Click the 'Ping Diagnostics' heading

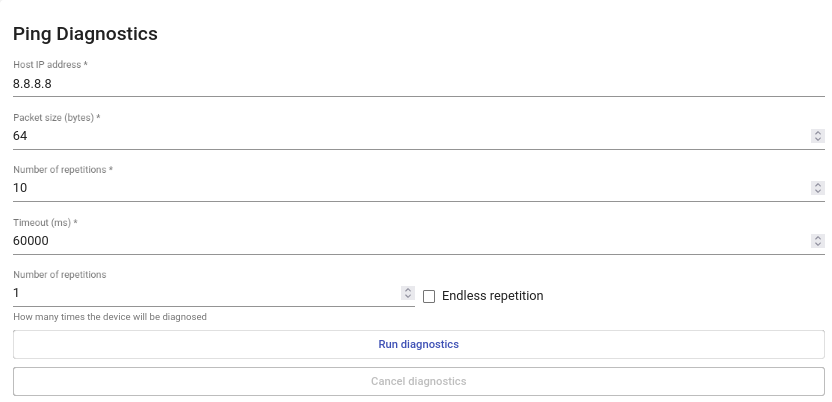click(85, 33)
